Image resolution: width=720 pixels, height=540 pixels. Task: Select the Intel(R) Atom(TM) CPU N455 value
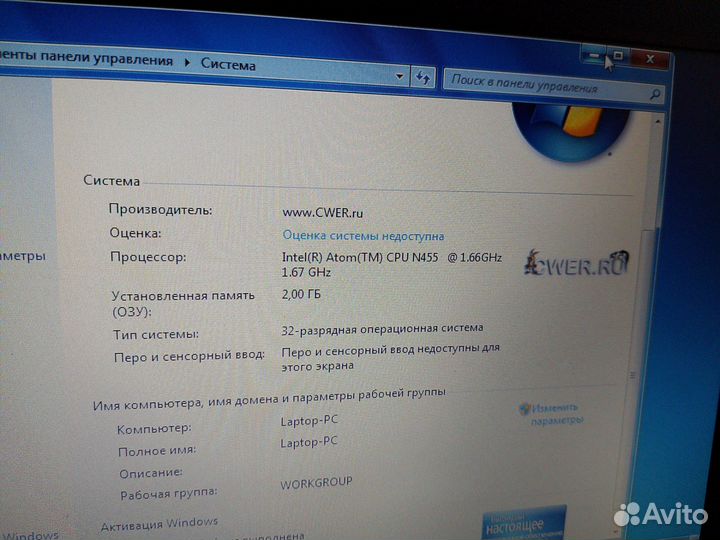pos(392,264)
